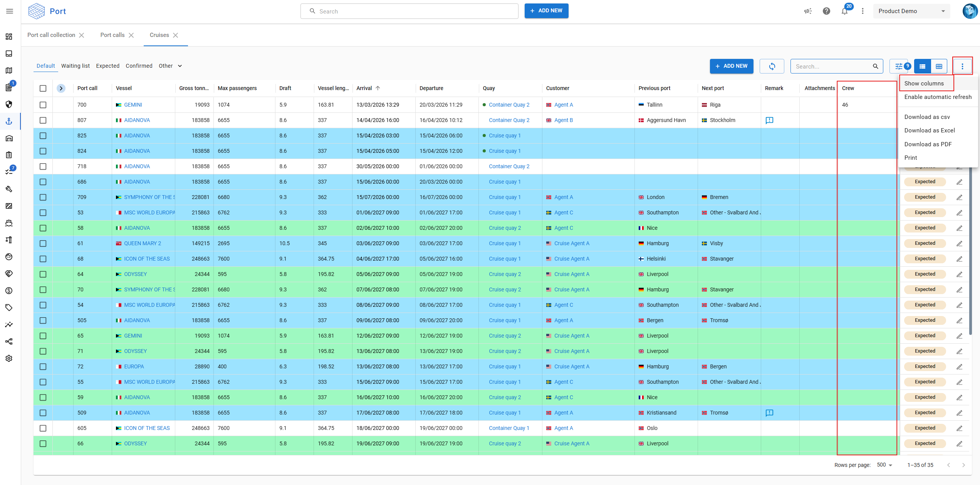Screen dimensions: 980x485
Task: Click the top ADD NEW button
Action: 546,11
